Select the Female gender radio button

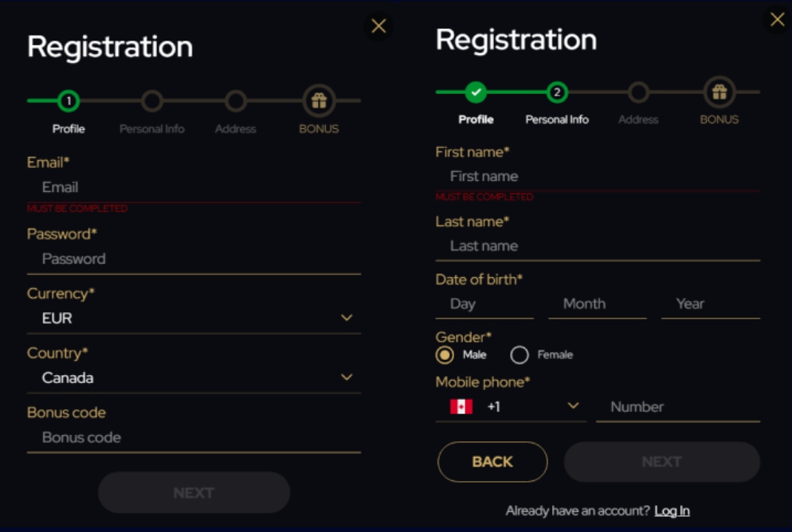click(520, 355)
